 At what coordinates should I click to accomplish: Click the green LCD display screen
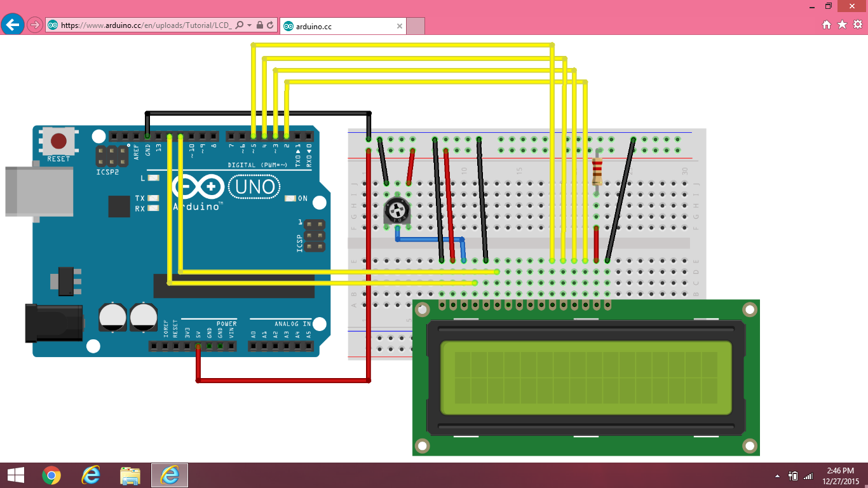click(586, 377)
